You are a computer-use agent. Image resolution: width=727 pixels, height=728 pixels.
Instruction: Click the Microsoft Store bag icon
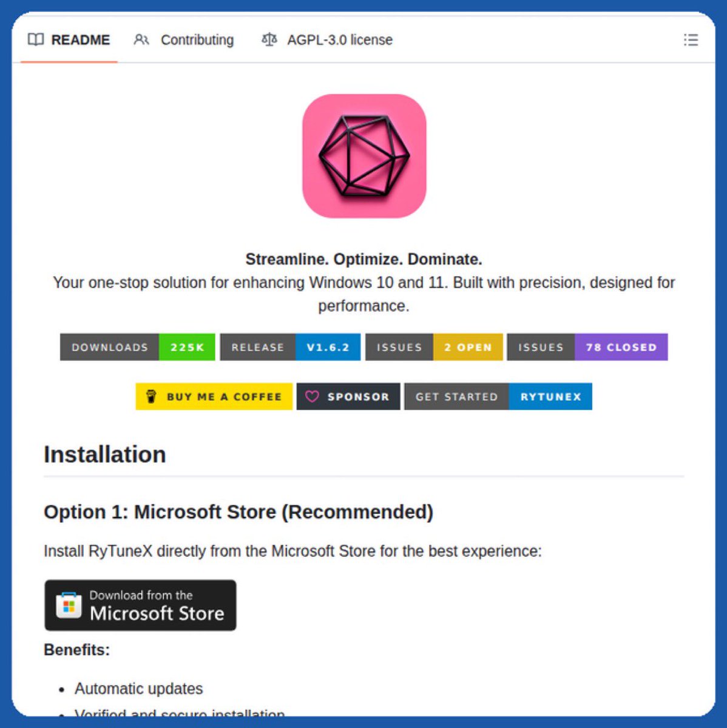point(69,605)
